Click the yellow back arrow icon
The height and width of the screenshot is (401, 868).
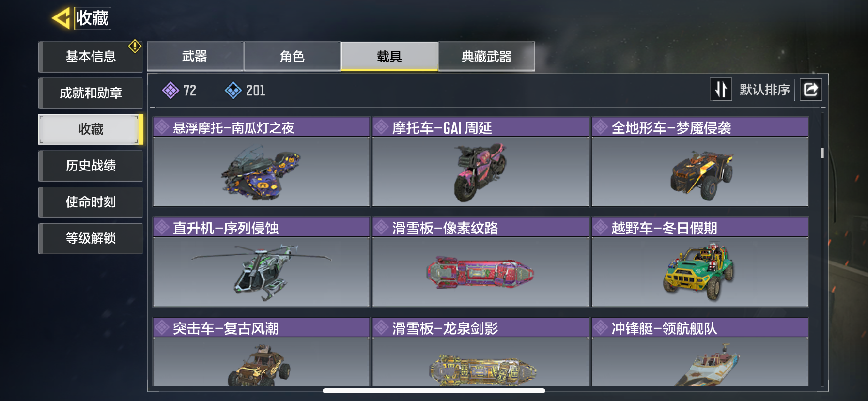pos(62,18)
